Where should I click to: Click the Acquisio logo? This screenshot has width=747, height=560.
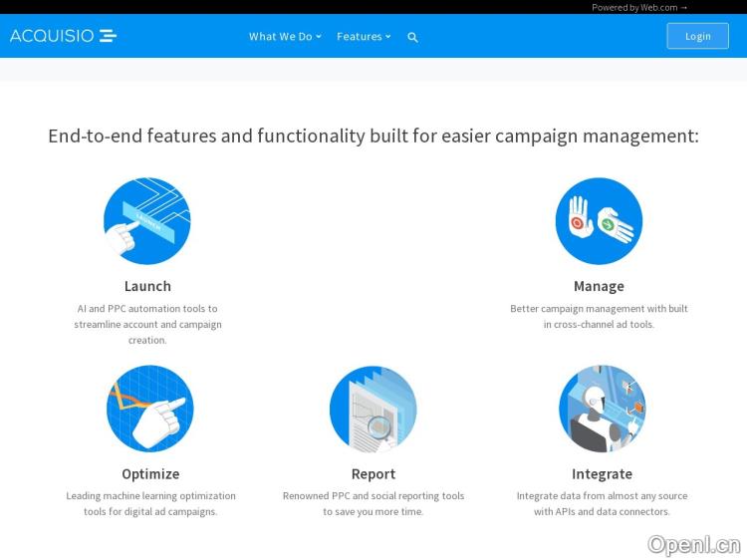63,36
